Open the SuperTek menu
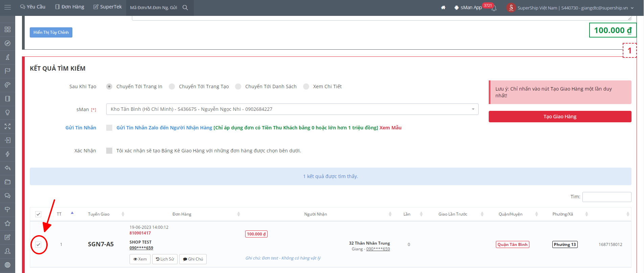 (108, 7)
